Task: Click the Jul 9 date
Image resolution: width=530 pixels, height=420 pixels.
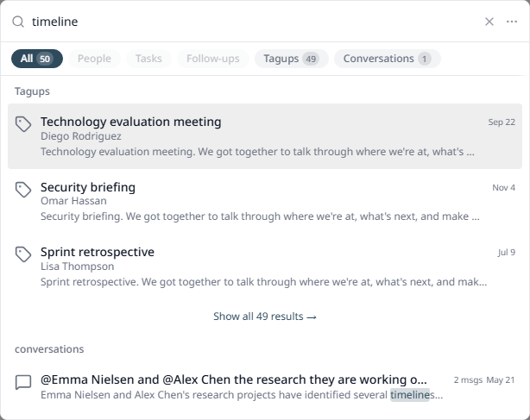Action: point(507,252)
